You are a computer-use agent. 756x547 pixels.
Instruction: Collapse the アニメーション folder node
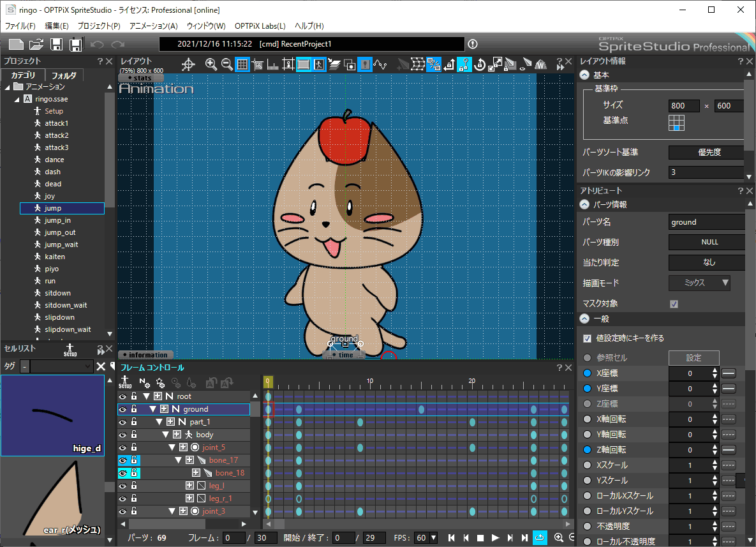(7, 87)
